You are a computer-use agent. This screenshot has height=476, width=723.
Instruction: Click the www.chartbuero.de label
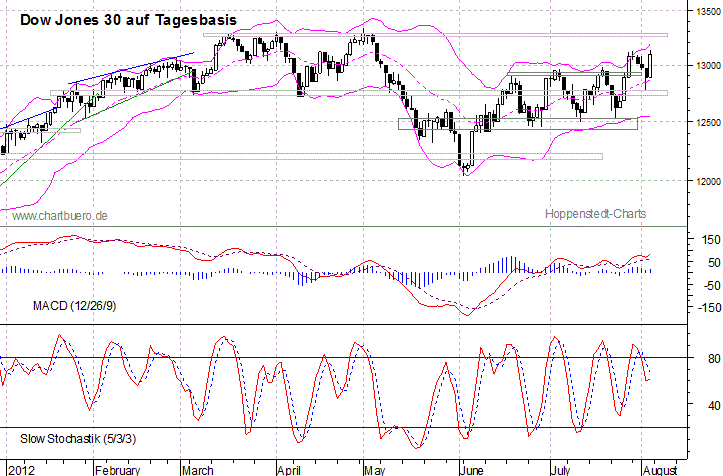click(60, 215)
